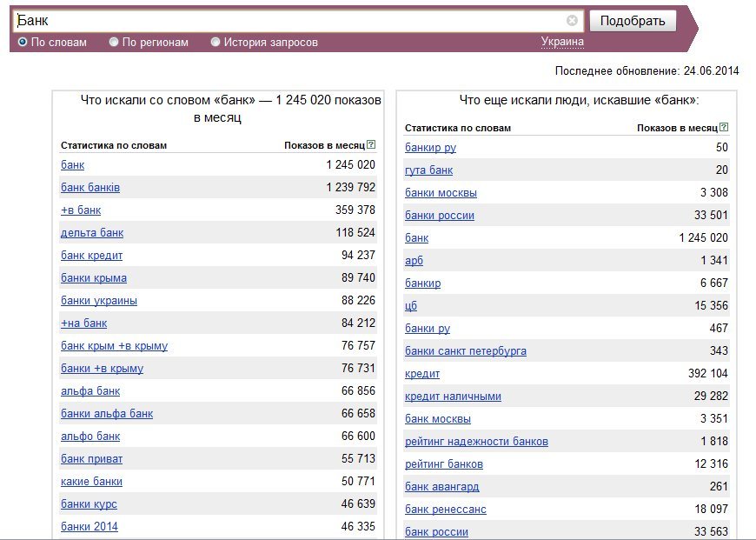756x540 pixels.
Task: Open the 'банк' link in left table
Action: (72, 165)
